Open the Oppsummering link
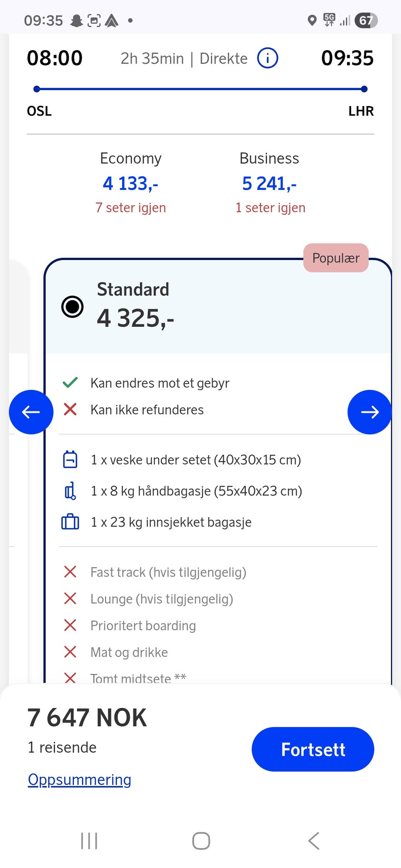The height and width of the screenshot is (868, 401). pos(79,780)
